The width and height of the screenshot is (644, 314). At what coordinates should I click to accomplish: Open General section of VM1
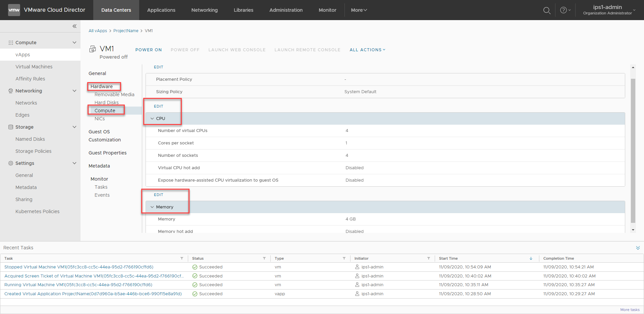(97, 73)
